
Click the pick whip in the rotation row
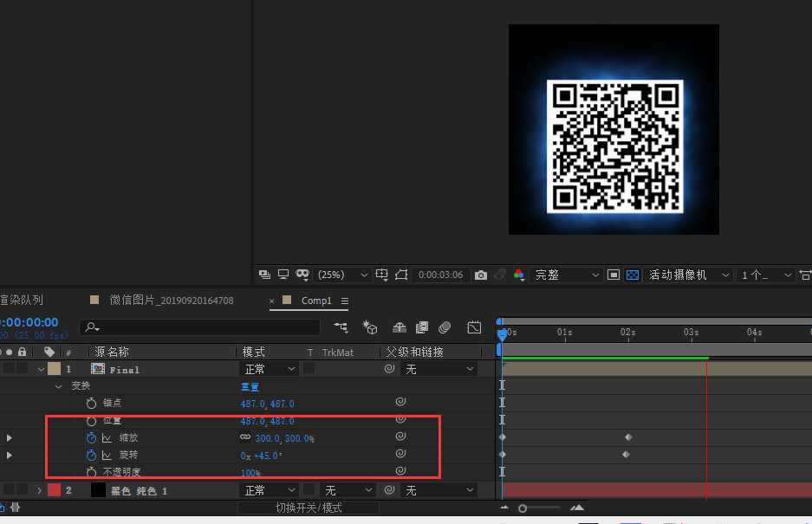pyautogui.click(x=400, y=454)
